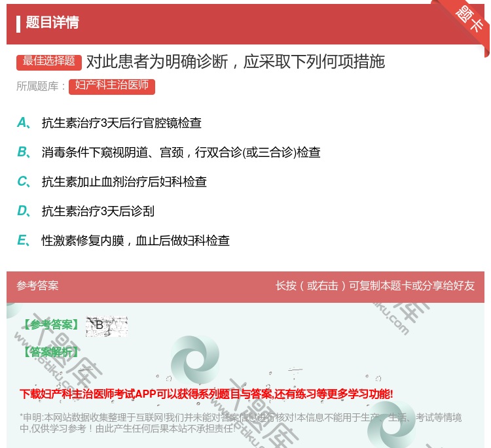The width and height of the screenshot is (491, 448).
Task: Click the answer image showing B
Action: pyautogui.click(x=107, y=326)
